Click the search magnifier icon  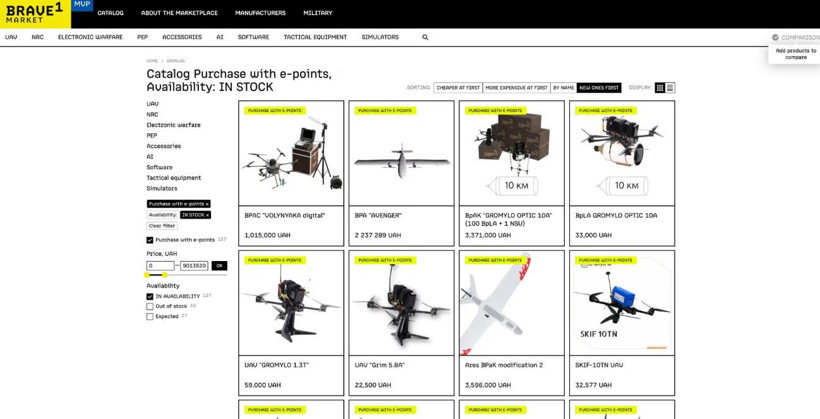pos(425,37)
